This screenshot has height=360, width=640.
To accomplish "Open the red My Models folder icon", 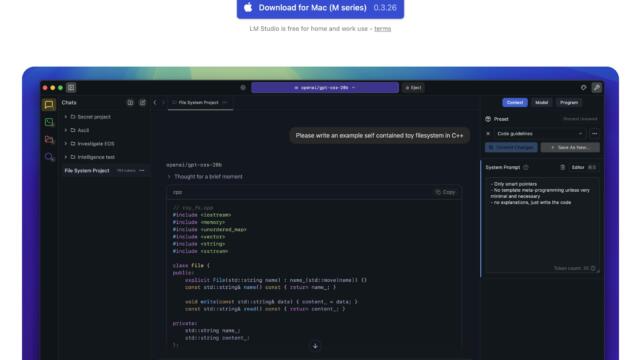I will (49, 140).
